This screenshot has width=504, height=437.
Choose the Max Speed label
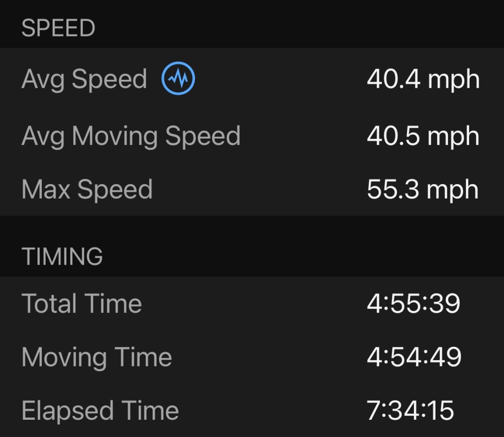point(87,190)
